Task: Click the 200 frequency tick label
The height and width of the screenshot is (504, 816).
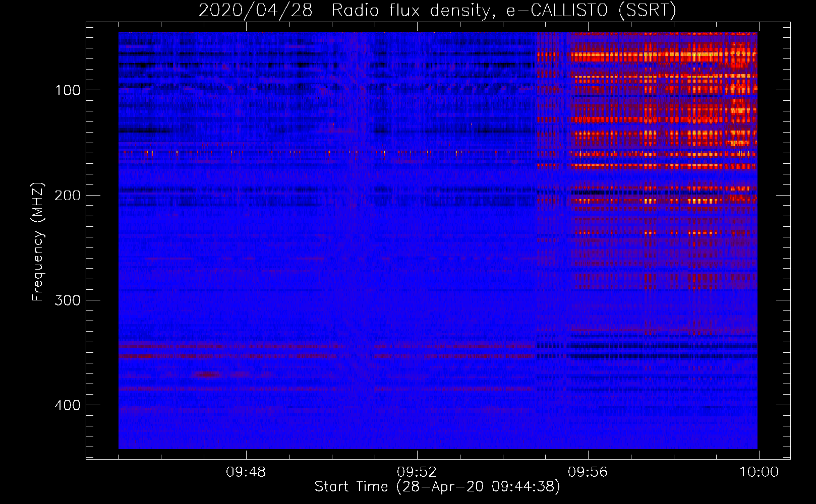Action: (x=68, y=195)
